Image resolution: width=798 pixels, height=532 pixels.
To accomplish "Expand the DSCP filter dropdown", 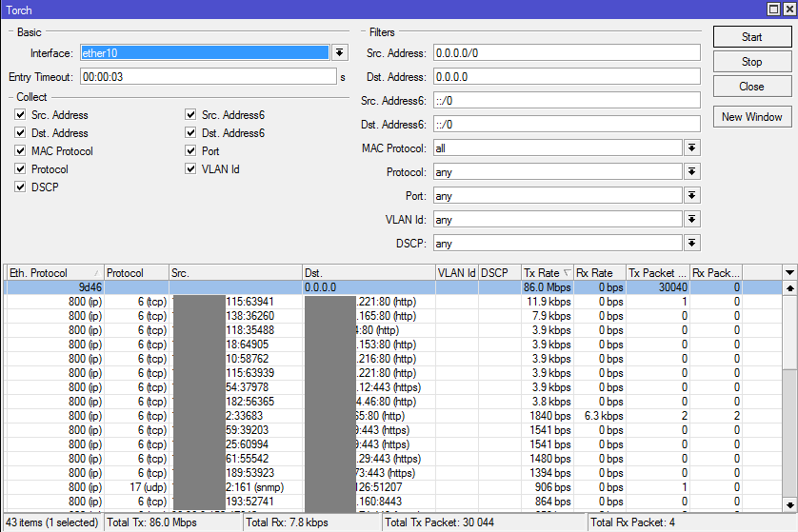I will click(x=691, y=243).
